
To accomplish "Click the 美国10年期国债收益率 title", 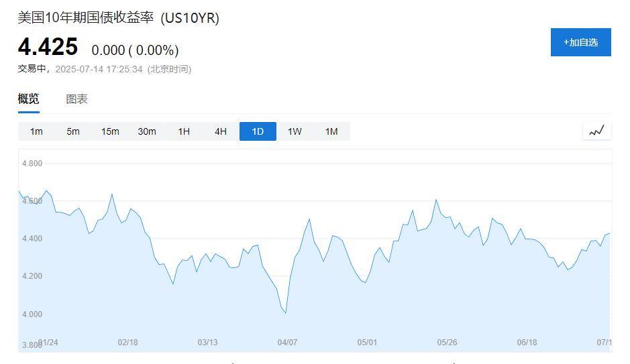I will [86, 17].
